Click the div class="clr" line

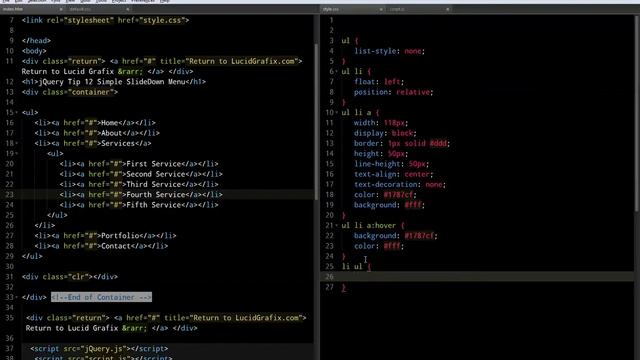pyautogui.click(x=70, y=277)
